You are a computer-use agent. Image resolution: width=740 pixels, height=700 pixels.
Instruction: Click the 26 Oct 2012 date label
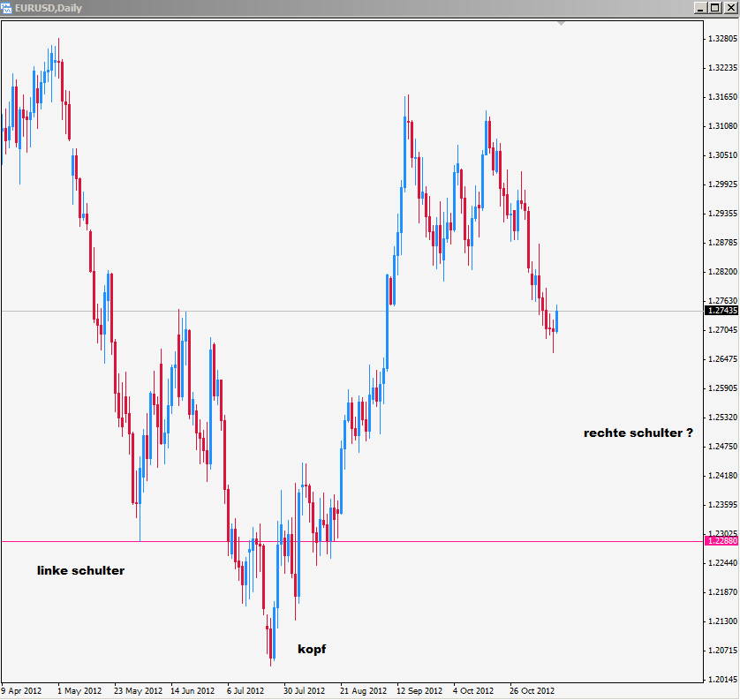tap(532, 691)
